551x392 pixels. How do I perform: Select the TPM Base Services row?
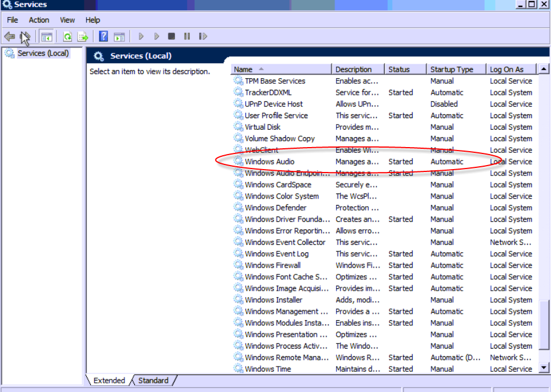tap(384, 81)
